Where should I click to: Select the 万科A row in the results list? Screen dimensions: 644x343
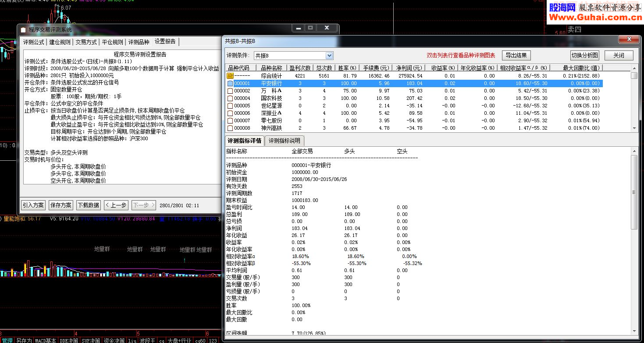coord(414,91)
